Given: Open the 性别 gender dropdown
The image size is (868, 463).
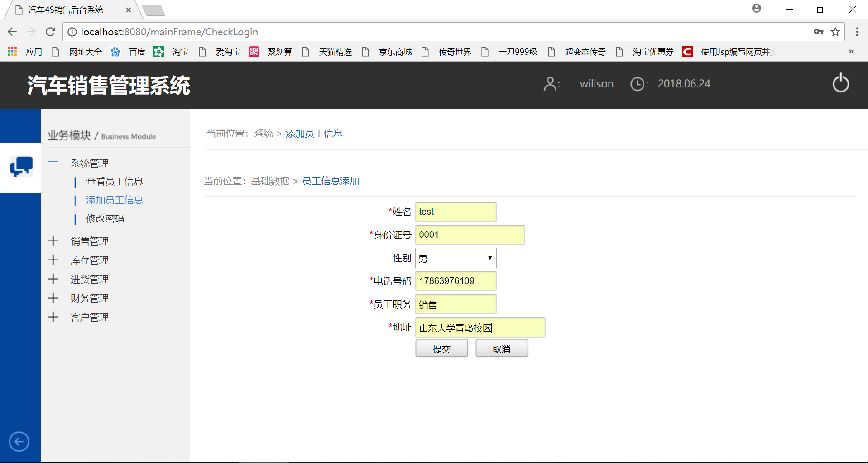Looking at the screenshot, I should pos(456,258).
